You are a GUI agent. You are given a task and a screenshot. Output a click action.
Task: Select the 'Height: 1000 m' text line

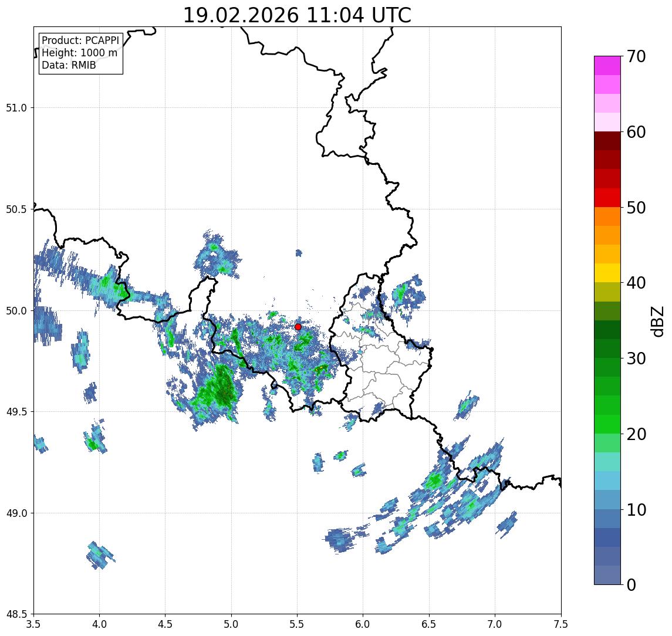[x=79, y=53]
